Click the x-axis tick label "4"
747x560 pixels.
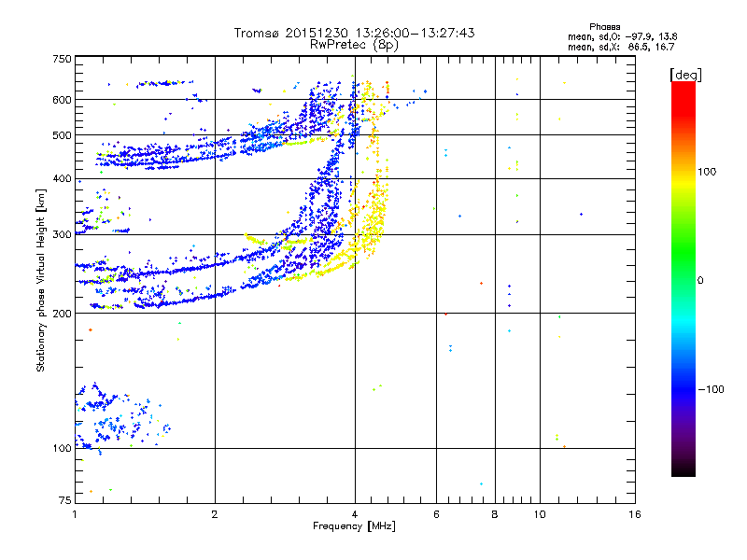pos(355,514)
